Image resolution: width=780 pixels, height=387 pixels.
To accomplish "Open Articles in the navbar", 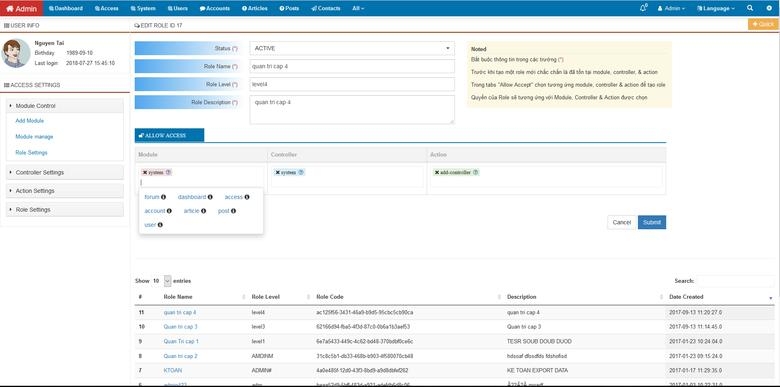I will [255, 8].
